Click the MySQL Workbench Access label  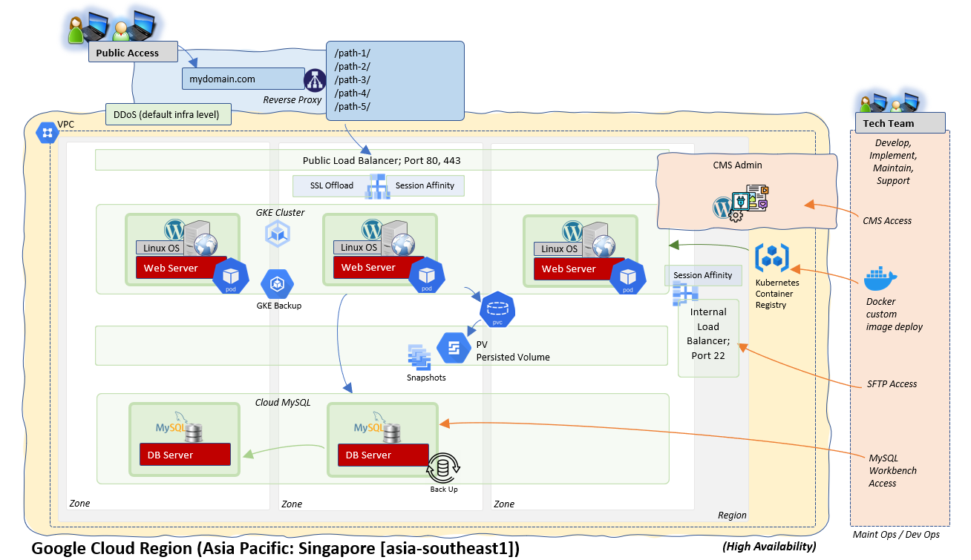click(x=892, y=470)
